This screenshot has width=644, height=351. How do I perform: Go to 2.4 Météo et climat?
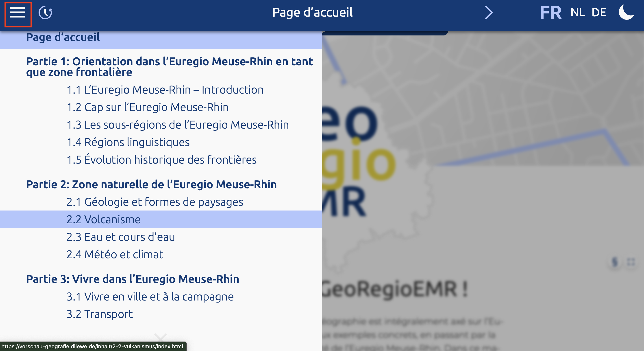point(115,254)
